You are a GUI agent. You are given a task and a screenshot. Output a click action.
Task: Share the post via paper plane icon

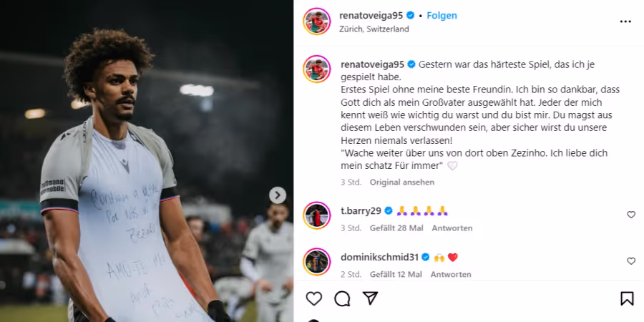(x=370, y=298)
